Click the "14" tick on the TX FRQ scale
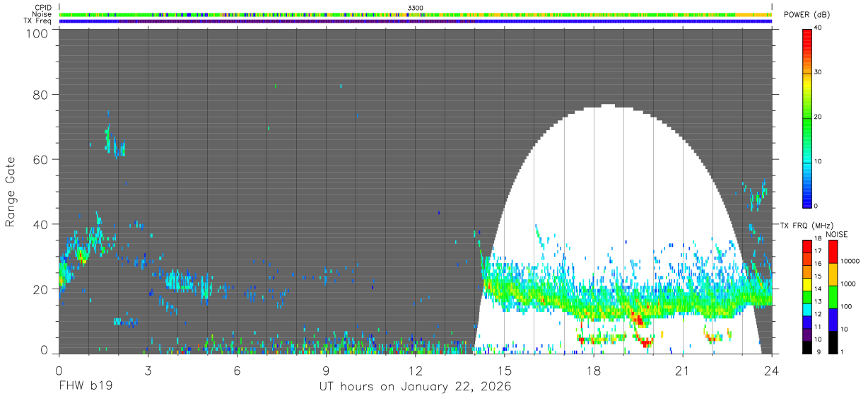The width and height of the screenshot is (868, 401). [818, 289]
